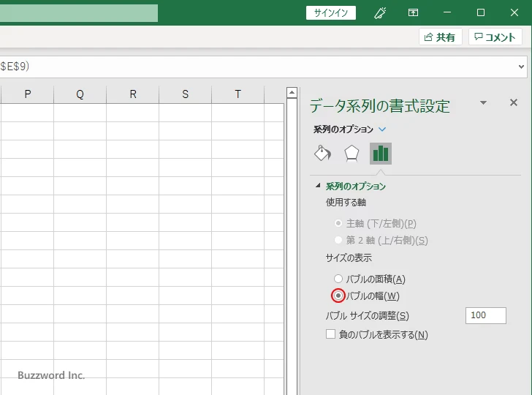Enable 負のバブルを表示する checkbox

330,334
